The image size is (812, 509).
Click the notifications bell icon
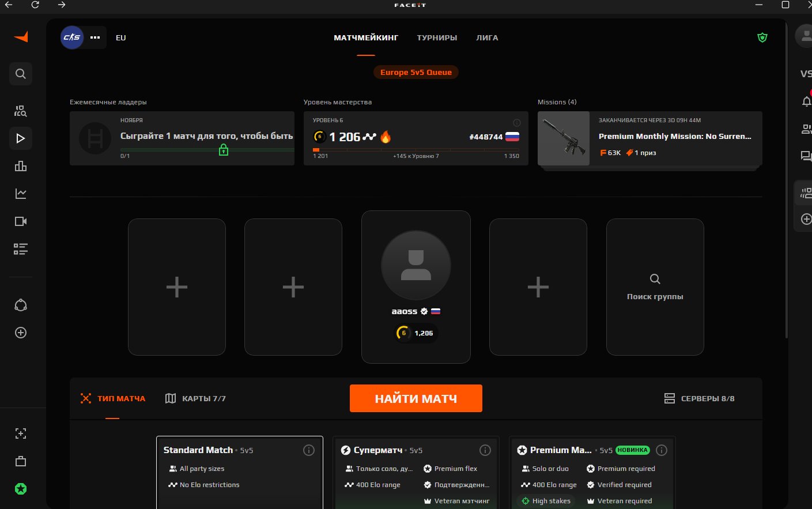pyautogui.click(x=806, y=101)
